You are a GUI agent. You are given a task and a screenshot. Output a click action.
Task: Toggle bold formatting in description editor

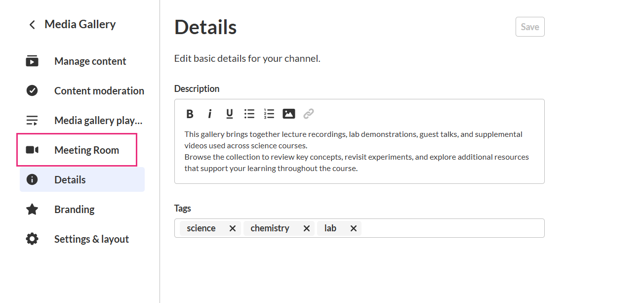point(190,114)
